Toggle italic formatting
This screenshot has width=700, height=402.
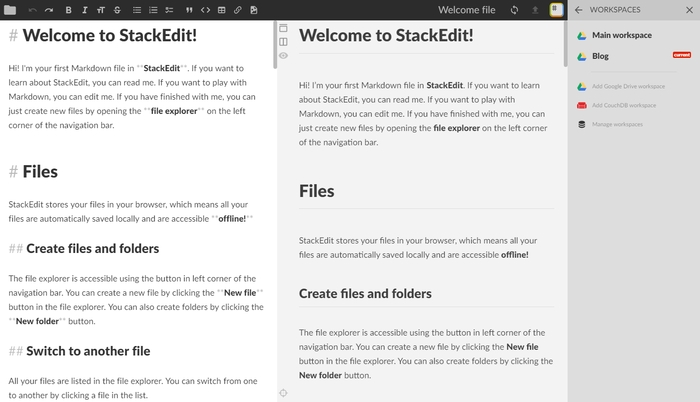[x=85, y=10]
